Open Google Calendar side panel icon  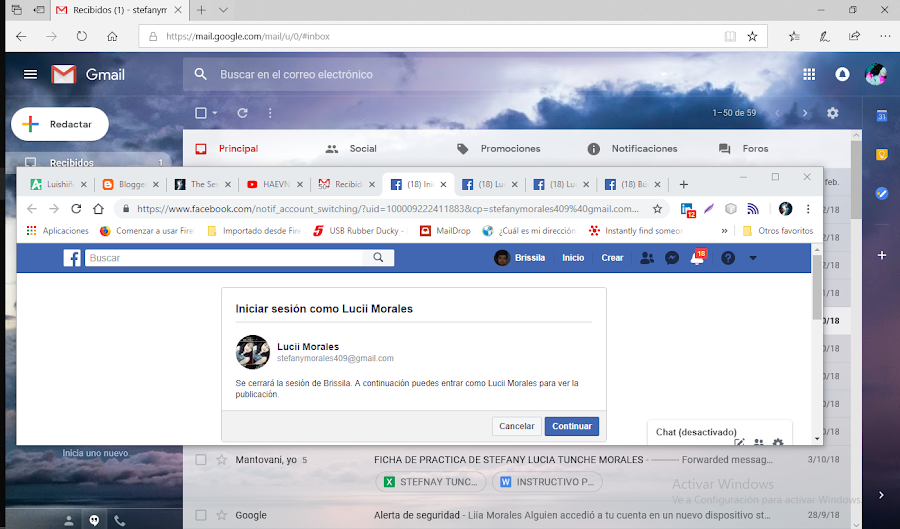point(882,116)
